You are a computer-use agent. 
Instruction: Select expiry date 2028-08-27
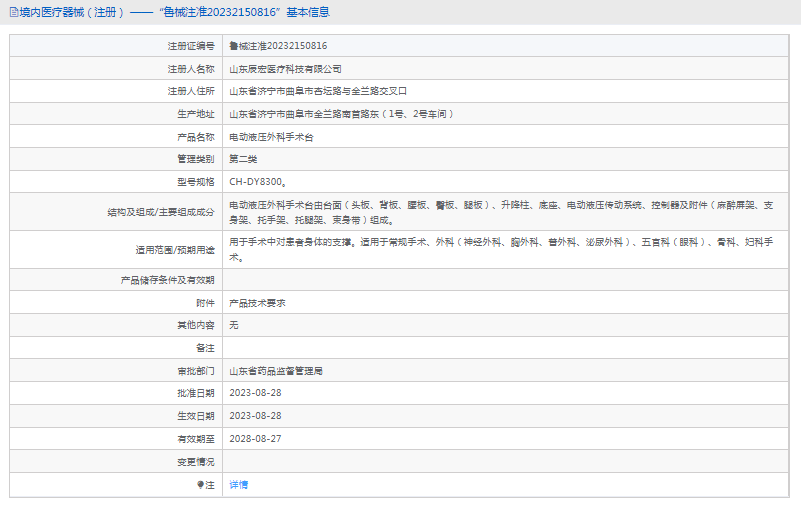(255, 439)
